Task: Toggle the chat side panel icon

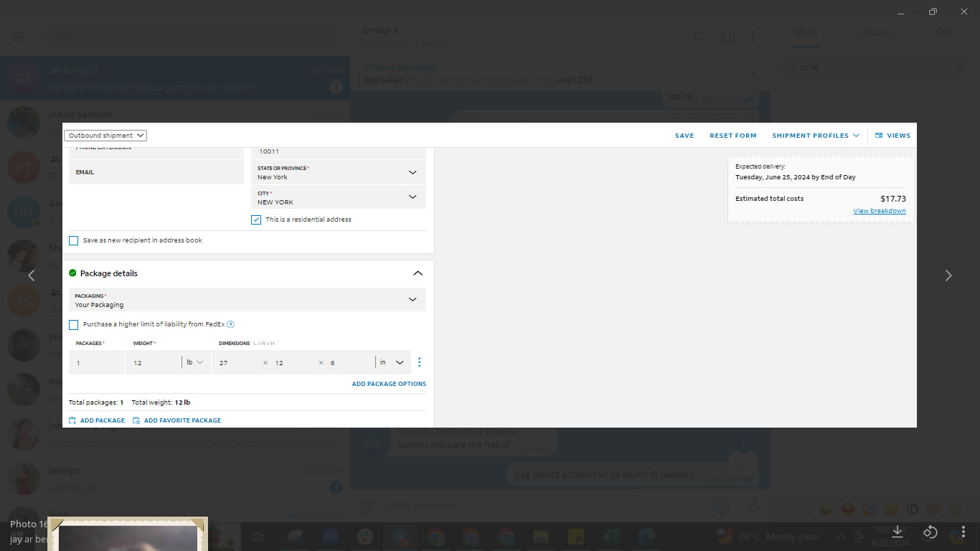Action: click(x=727, y=37)
